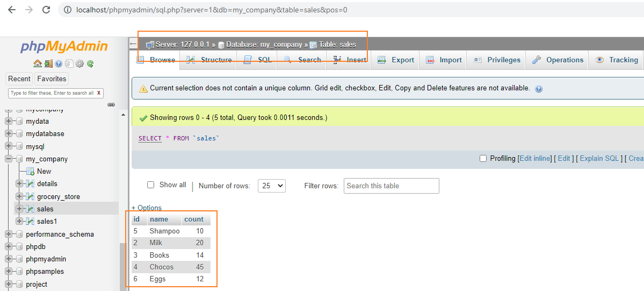Expand the mydatabase node
This screenshot has height=291, width=644.
coord(8,134)
